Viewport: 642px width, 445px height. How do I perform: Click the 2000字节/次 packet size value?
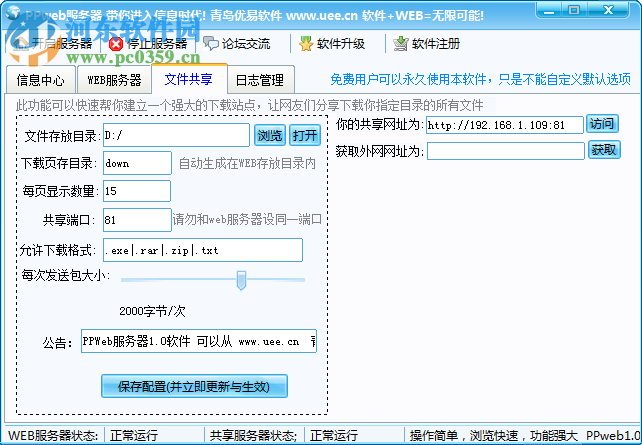click(x=152, y=311)
